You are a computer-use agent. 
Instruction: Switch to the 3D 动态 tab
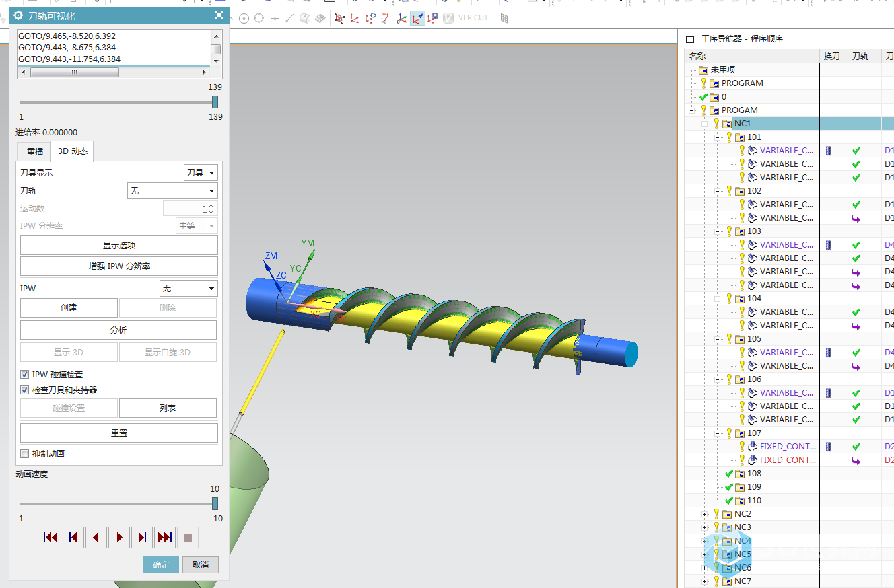pos(73,151)
